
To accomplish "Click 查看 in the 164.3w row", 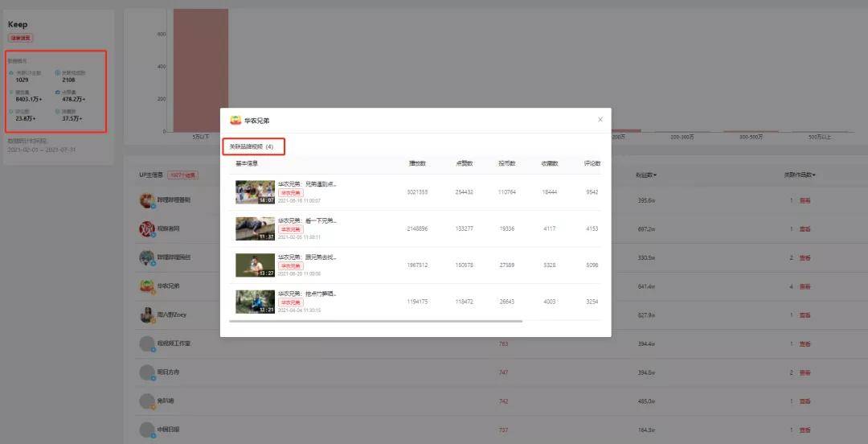I will pyautogui.click(x=805, y=430).
